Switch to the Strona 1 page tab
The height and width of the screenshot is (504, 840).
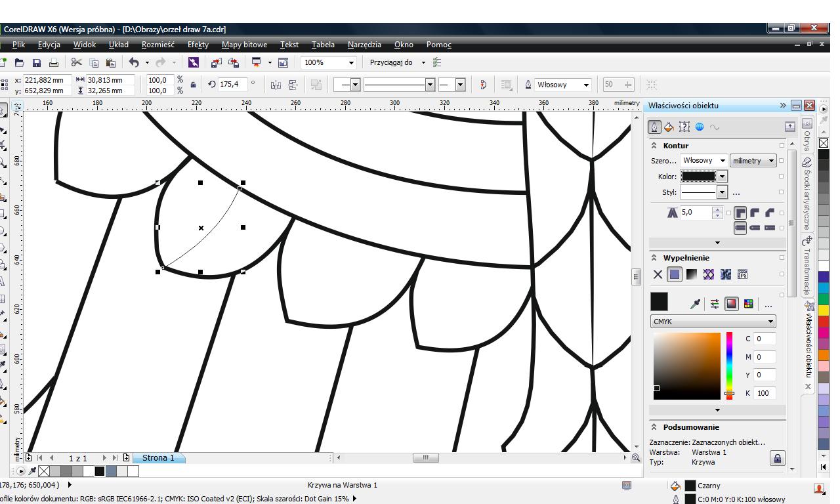158,458
